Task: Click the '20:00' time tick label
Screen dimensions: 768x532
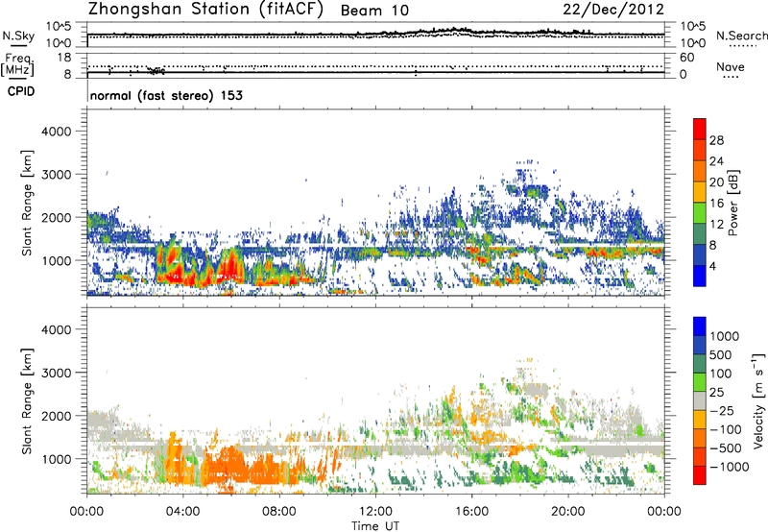Action: coord(568,512)
